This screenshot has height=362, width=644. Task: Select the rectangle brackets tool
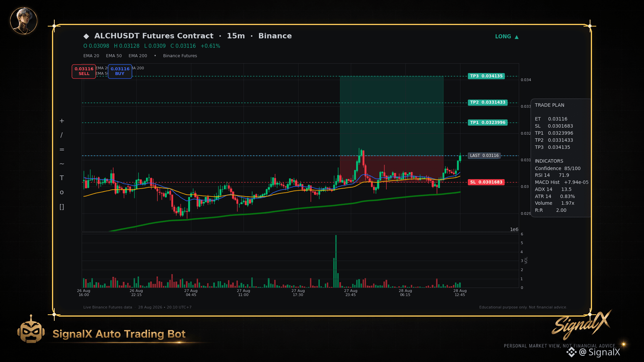(62, 207)
